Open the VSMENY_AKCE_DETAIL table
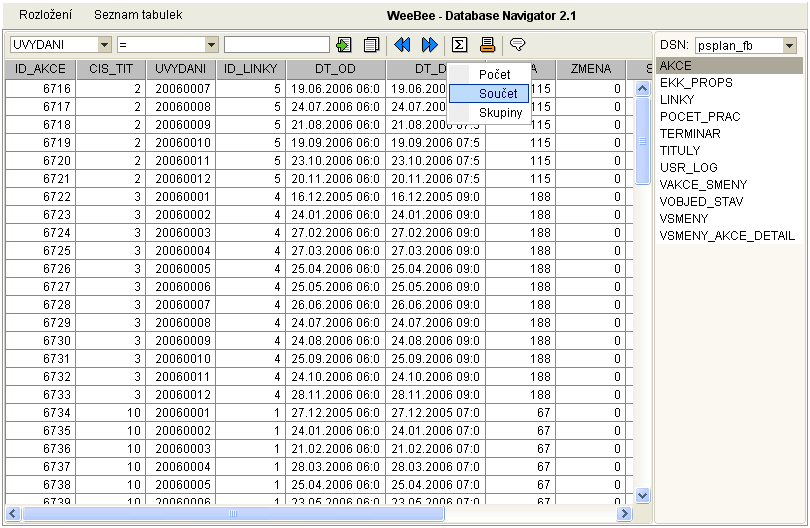 click(727, 235)
